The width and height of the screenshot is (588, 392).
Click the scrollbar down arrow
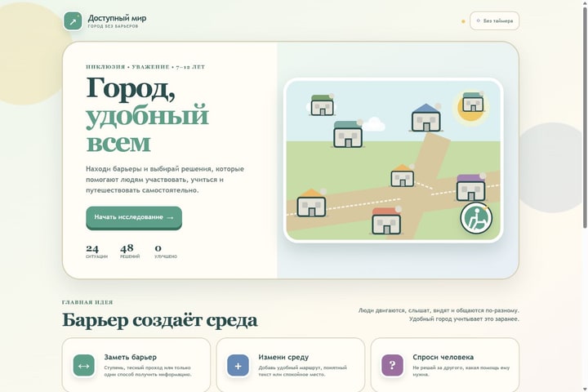pos(585,389)
